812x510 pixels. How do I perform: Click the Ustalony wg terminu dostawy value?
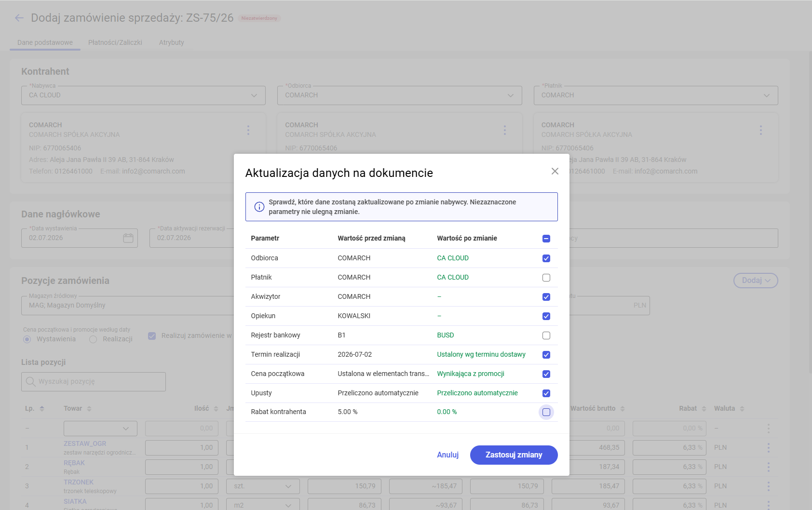click(x=481, y=355)
